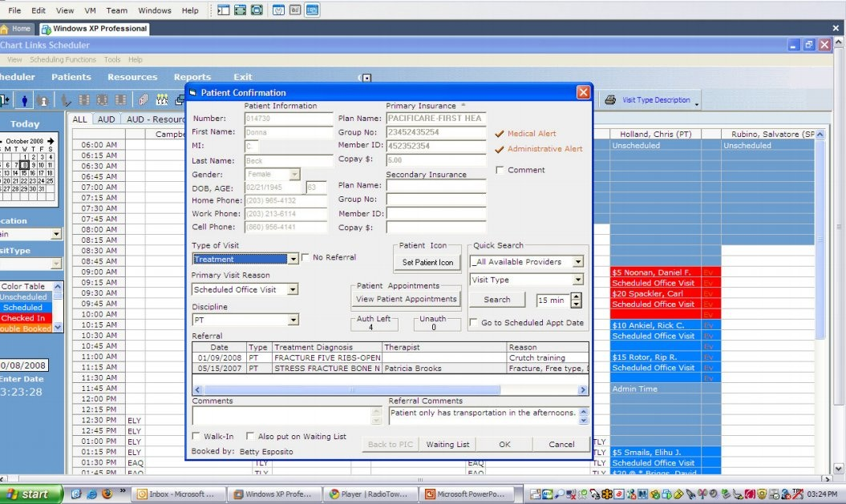
Task: Click the person with checkmark toolbar icon
Action: (x=66, y=100)
